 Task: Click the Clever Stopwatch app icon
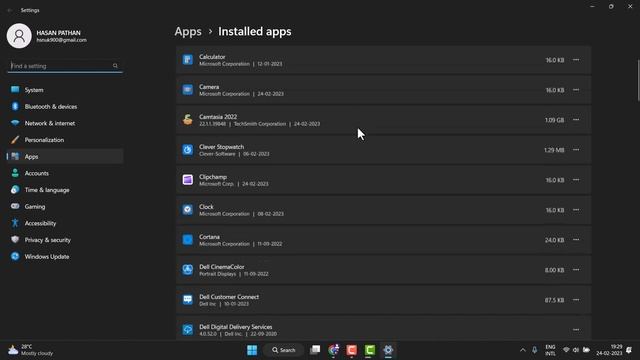(x=187, y=150)
